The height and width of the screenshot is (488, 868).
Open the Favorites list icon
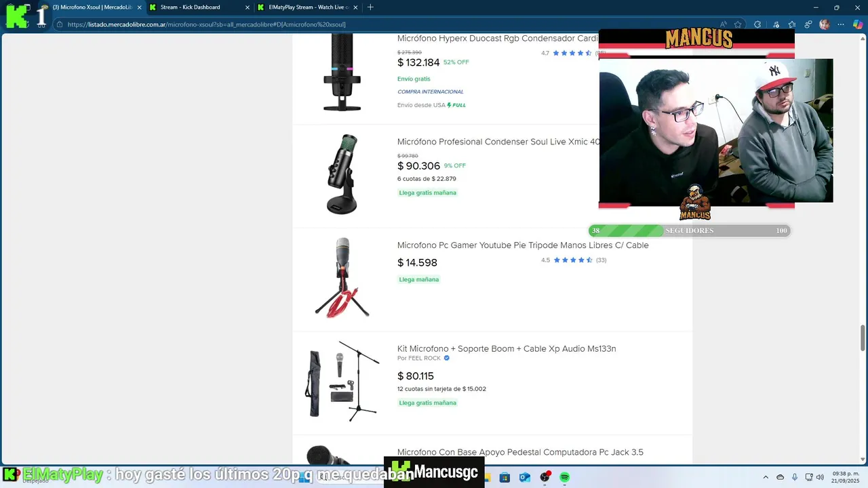[791, 24]
